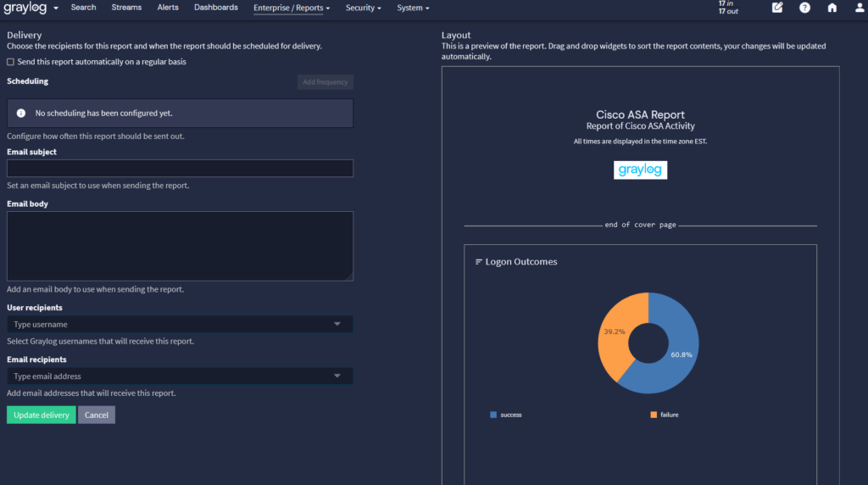Click the Update delivery button

tap(41, 415)
